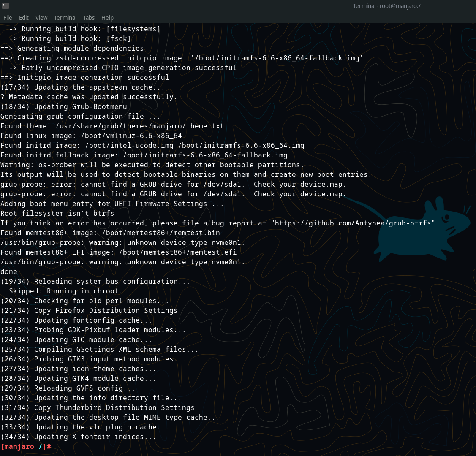Viewport: 476px width, 456px height.
Task: Open the Help menu
Action: tap(107, 18)
